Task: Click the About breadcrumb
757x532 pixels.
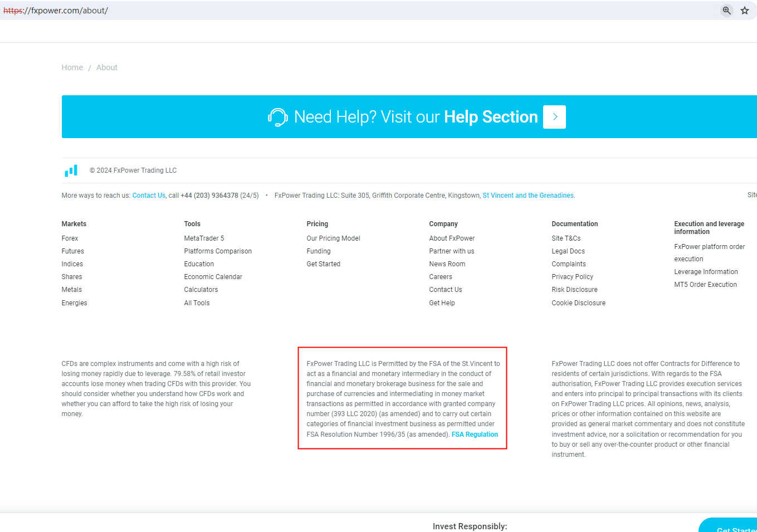Action: pyautogui.click(x=107, y=67)
